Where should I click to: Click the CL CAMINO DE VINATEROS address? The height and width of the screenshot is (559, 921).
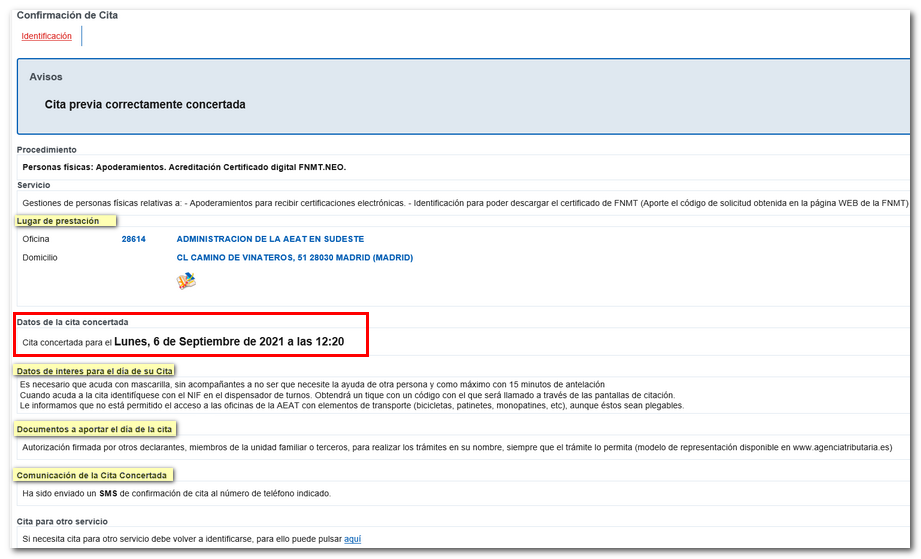point(294,257)
